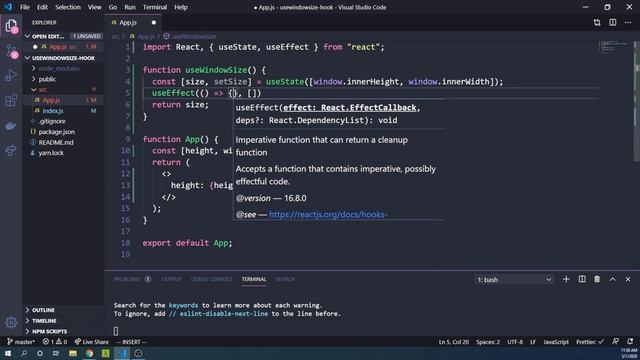Image resolution: width=640 pixels, height=360 pixels.
Task: Change language mode via JavaScript
Action: [x=556, y=342]
